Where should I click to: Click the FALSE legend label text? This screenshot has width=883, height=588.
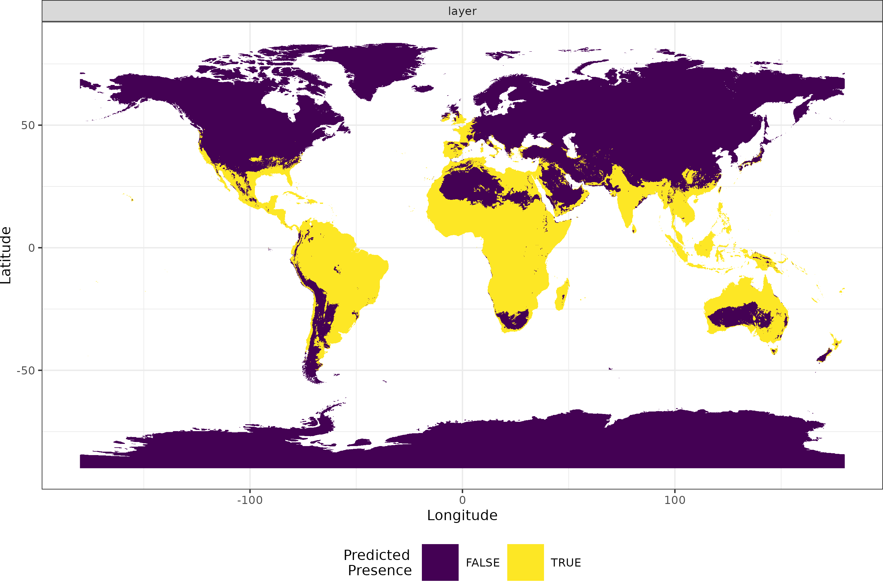click(x=482, y=562)
